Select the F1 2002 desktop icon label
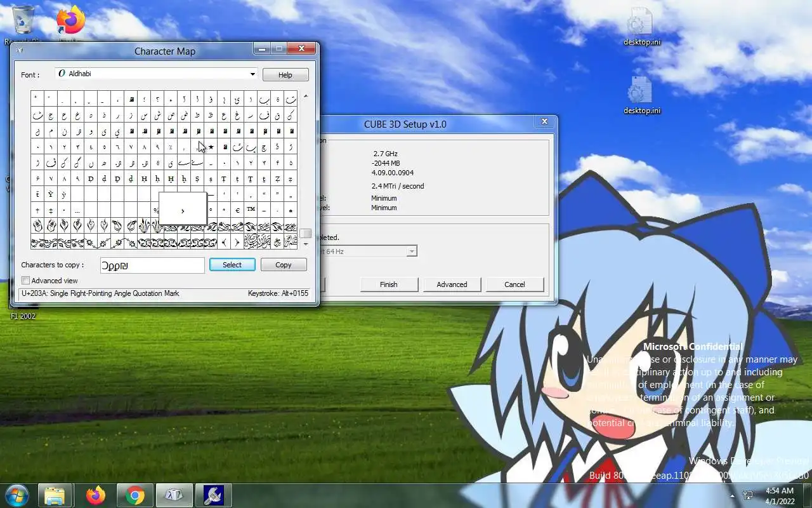The image size is (812, 508). click(23, 316)
